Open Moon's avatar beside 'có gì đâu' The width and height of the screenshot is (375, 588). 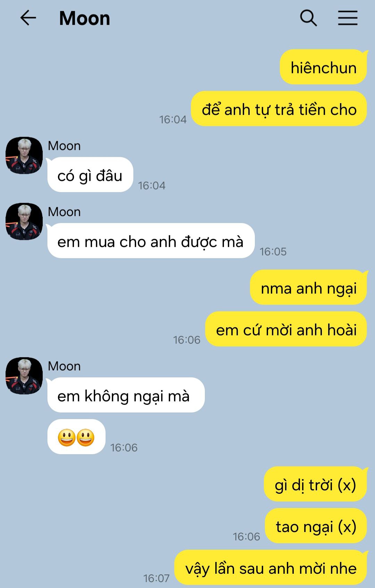pyautogui.click(x=24, y=155)
